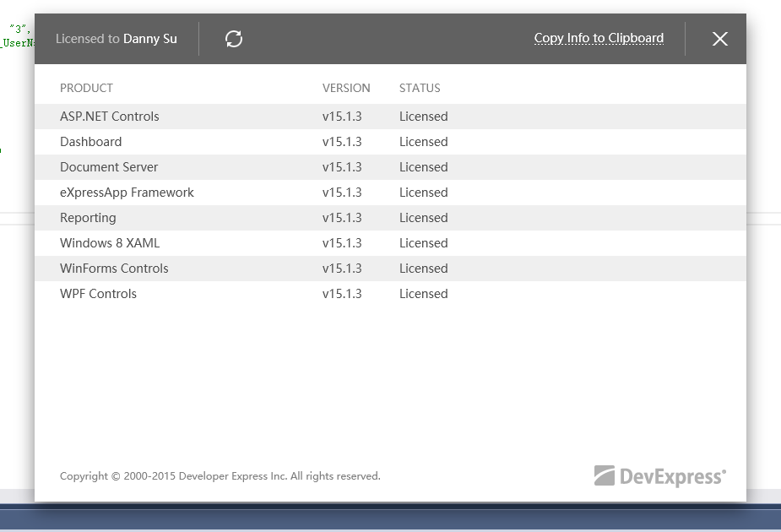Click the STATUS column header

[420, 88]
